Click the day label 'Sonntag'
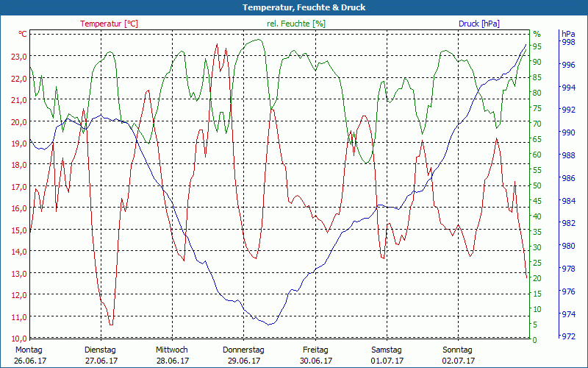This screenshot has width=588, height=368. [x=457, y=350]
